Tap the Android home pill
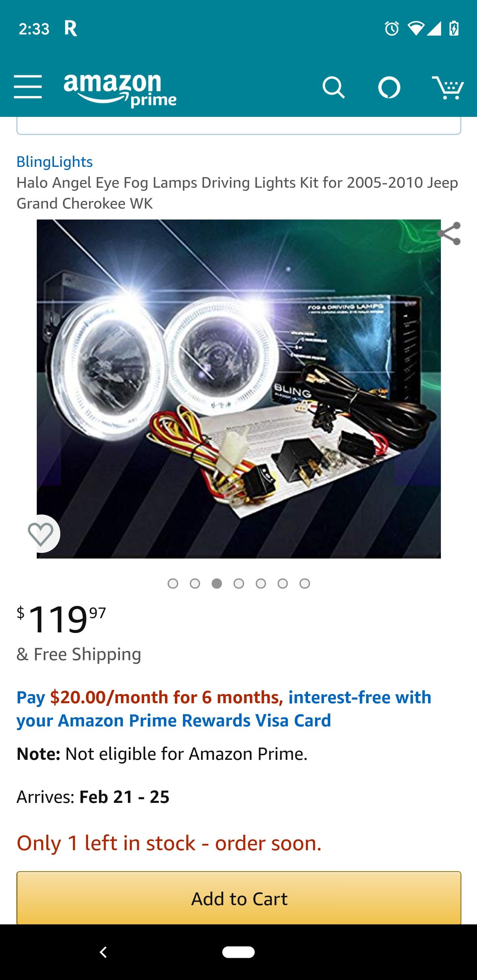477x980 pixels. point(239,952)
